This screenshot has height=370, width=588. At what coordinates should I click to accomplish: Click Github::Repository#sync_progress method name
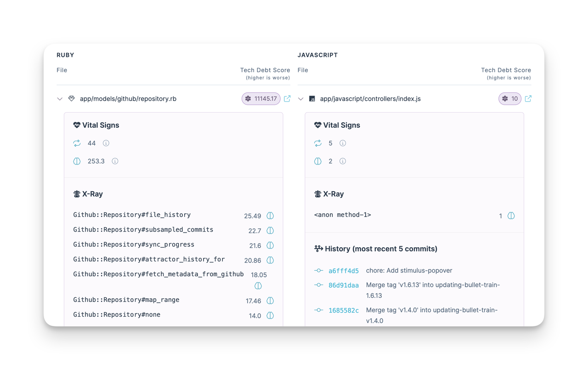pyautogui.click(x=134, y=245)
